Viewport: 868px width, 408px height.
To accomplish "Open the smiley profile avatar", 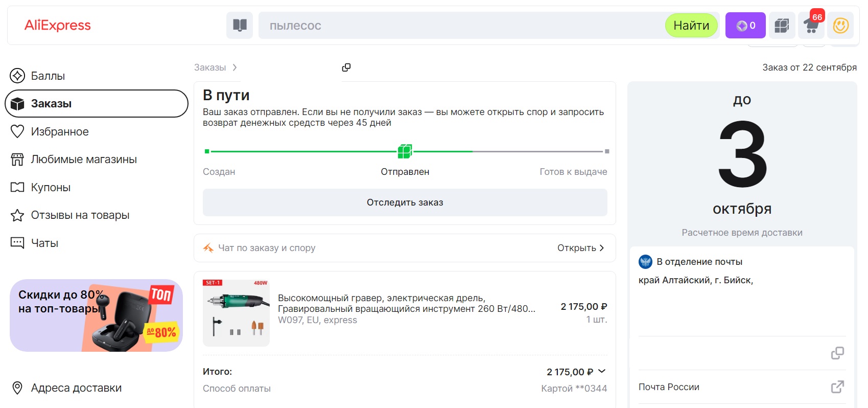I will click(840, 26).
